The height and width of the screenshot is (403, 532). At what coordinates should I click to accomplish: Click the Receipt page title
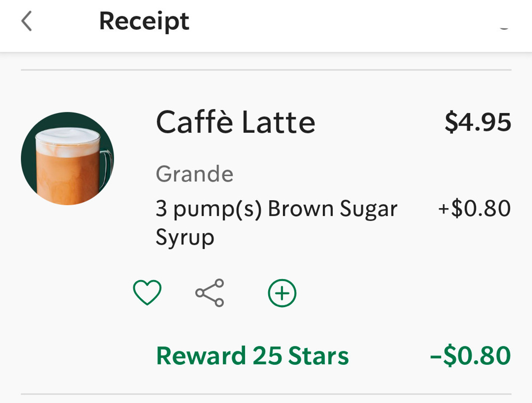click(x=144, y=21)
